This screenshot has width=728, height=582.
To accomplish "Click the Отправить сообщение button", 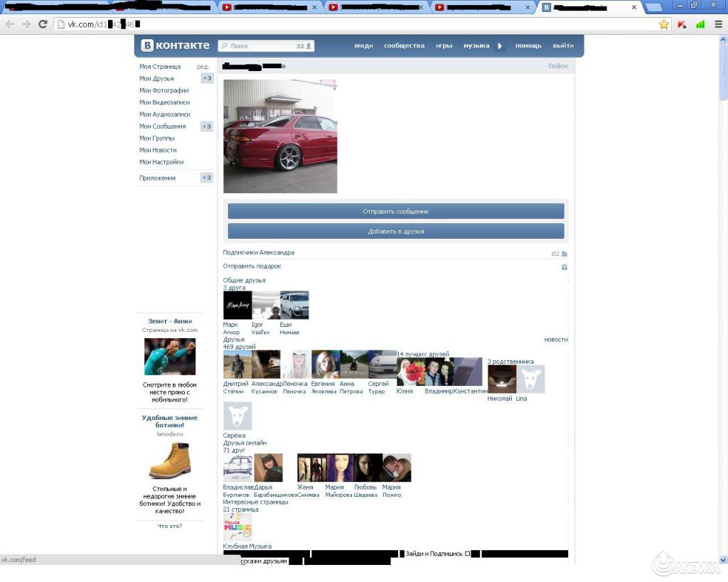I will click(x=395, y=212).
